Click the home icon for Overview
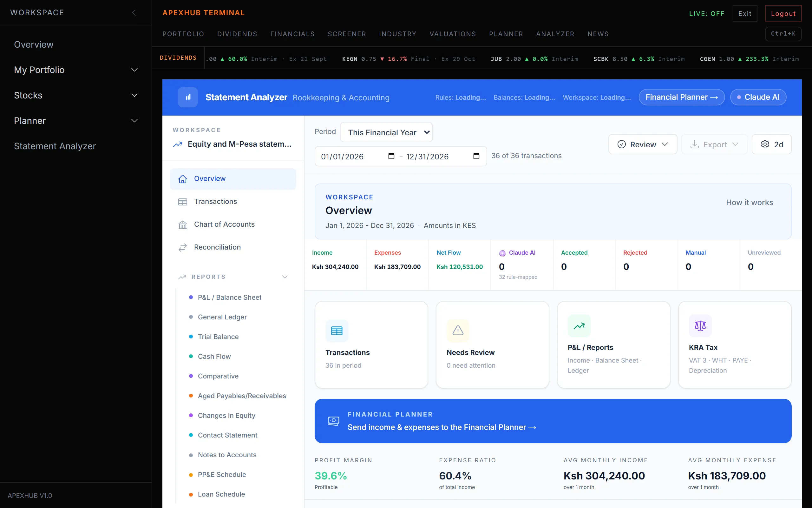The width and height of the screenshot is (812, 508). click(x=182, y=179)
